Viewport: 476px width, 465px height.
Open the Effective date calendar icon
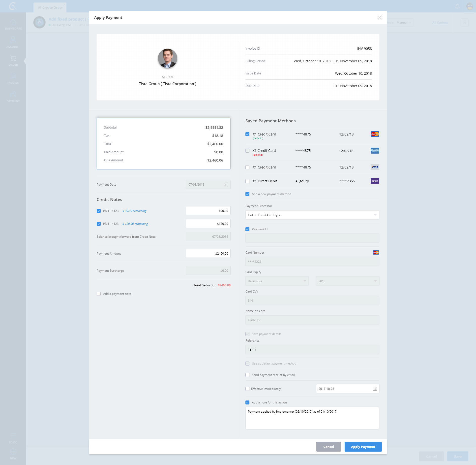click(375, 389)
